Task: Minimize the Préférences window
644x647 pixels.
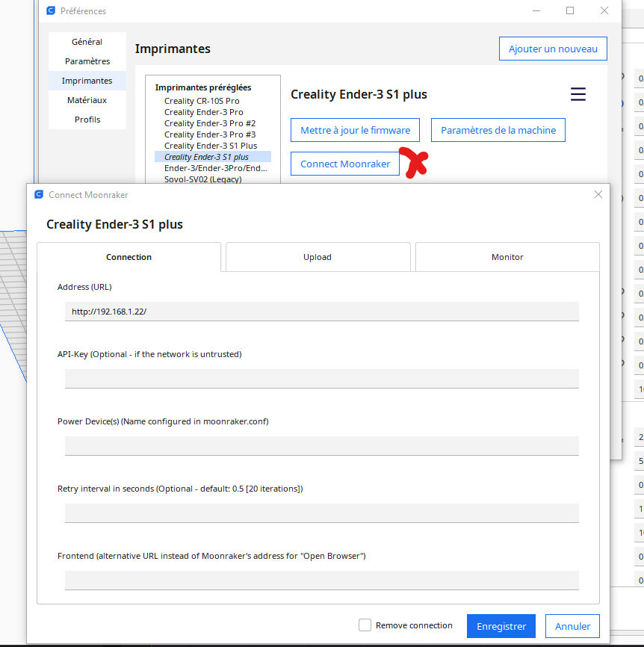Action: tap(536, 10)
